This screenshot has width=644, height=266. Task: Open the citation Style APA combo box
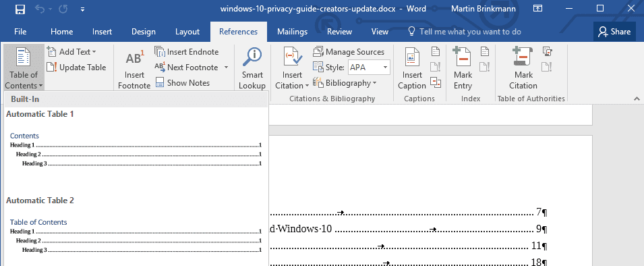[x=369, y=68]
